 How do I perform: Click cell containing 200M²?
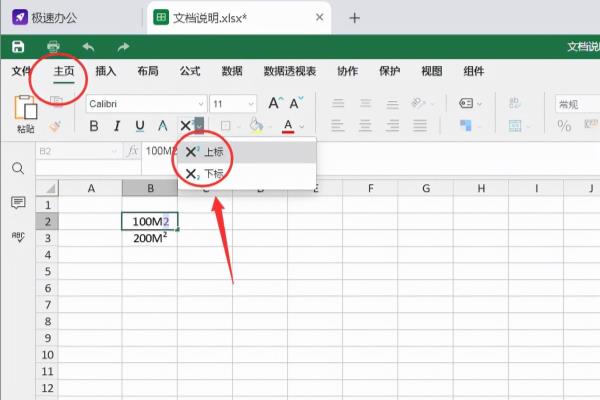(150, 238)
